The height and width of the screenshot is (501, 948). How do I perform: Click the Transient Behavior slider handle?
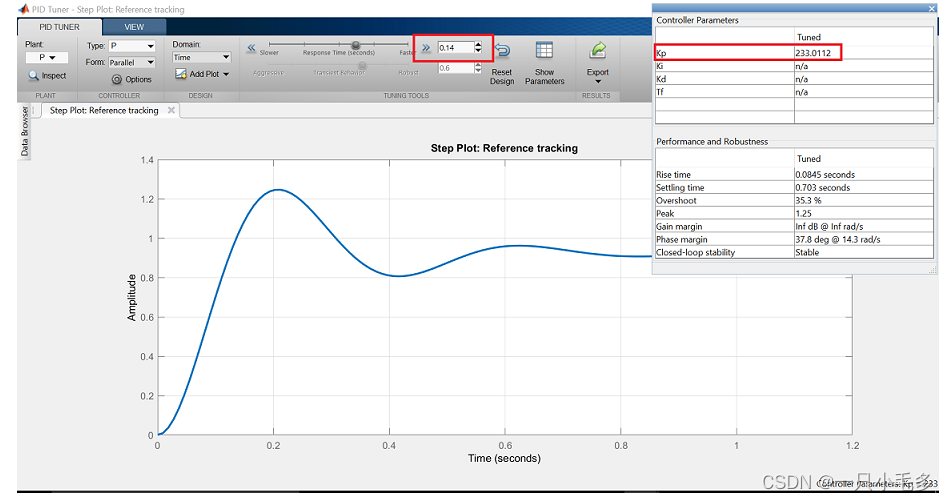click(x=362, y=65)
